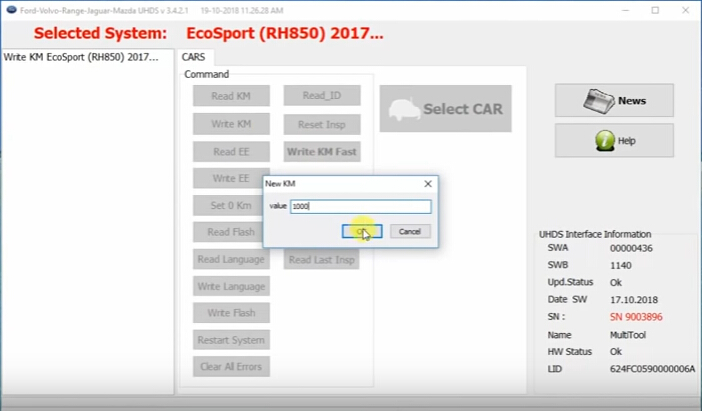Click the Write Language command
Screen dimensions: 702x411
(231, 286)
